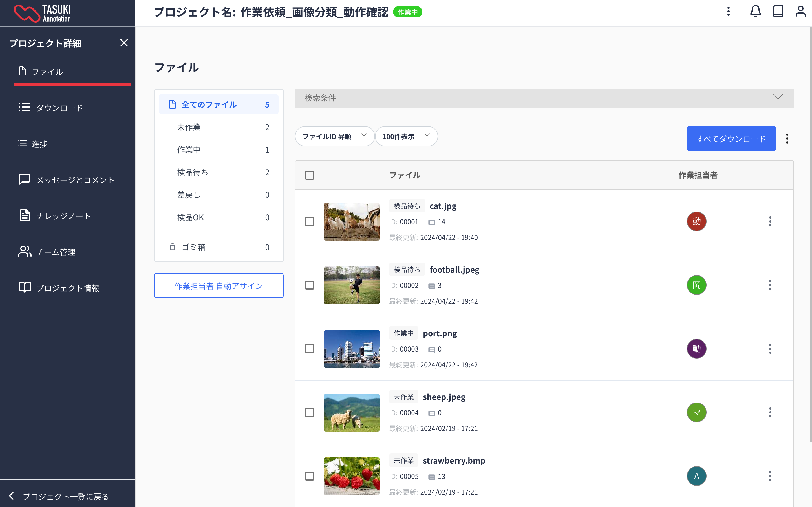812x507 pixels.
Task: Click the すべてダウンロード button
Action: click(x=731, y=139)
